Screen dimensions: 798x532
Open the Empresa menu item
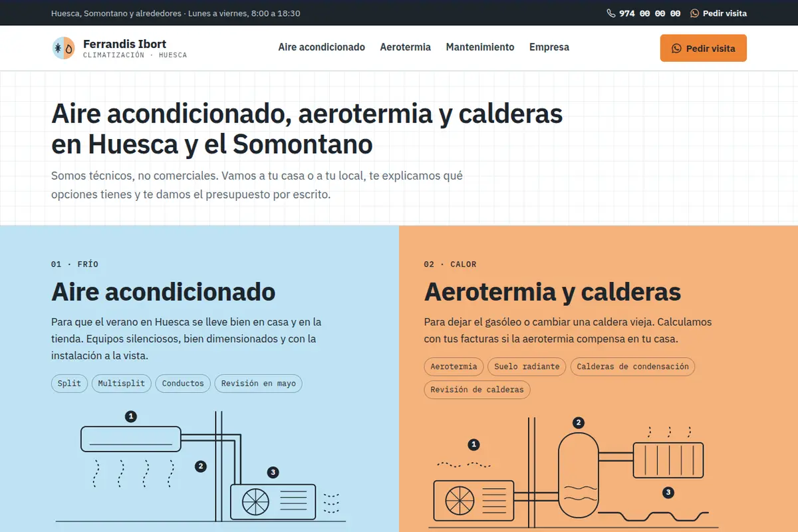549,47
